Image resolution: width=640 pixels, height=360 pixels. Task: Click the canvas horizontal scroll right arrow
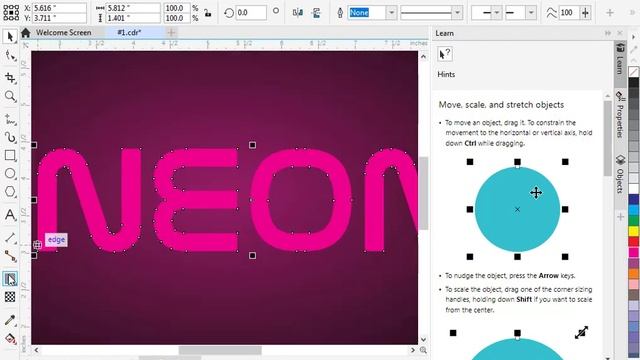[x=412, y=350]
